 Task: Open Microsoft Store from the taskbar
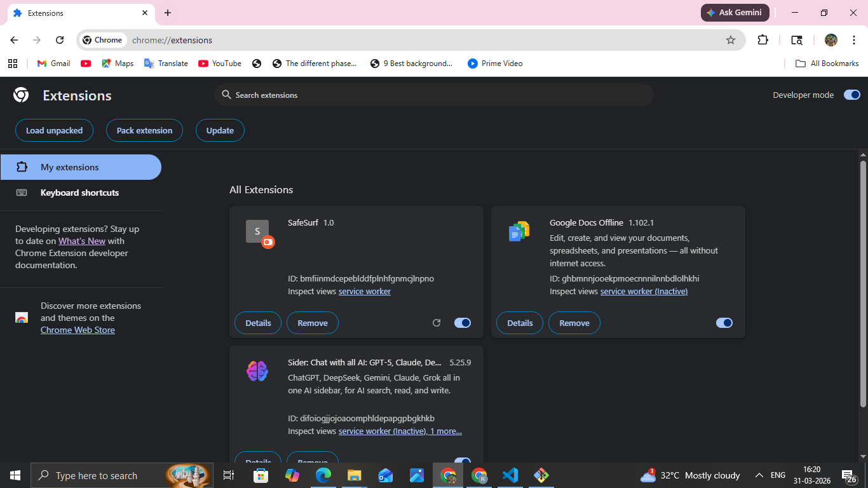click(x=261, y=475)
